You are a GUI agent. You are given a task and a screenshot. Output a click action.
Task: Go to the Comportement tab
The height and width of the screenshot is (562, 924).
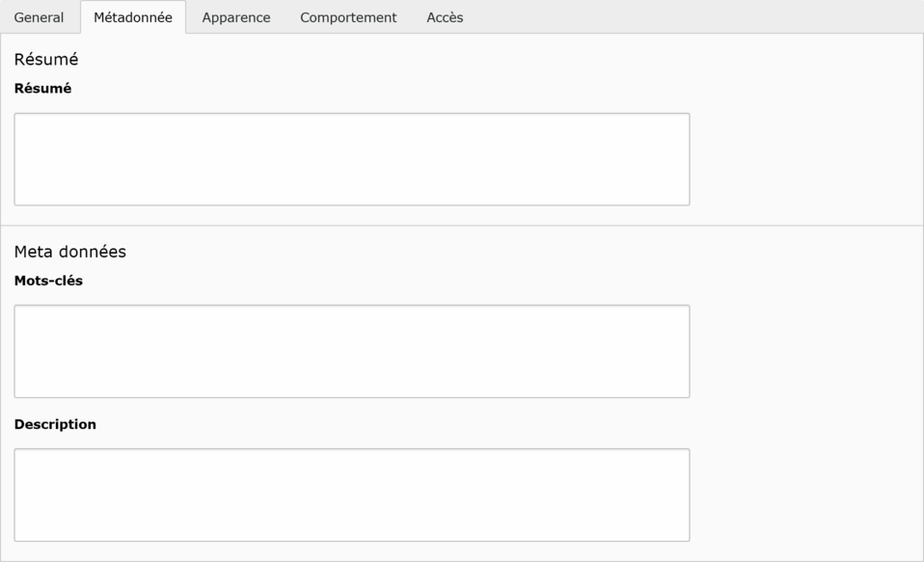pos(348,17)
